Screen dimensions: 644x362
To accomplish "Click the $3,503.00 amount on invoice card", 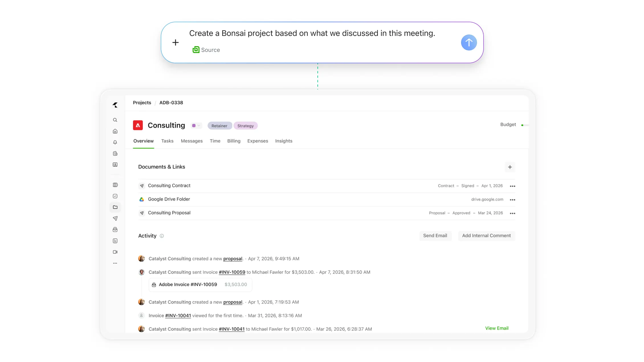I will [x=236, y=284].
